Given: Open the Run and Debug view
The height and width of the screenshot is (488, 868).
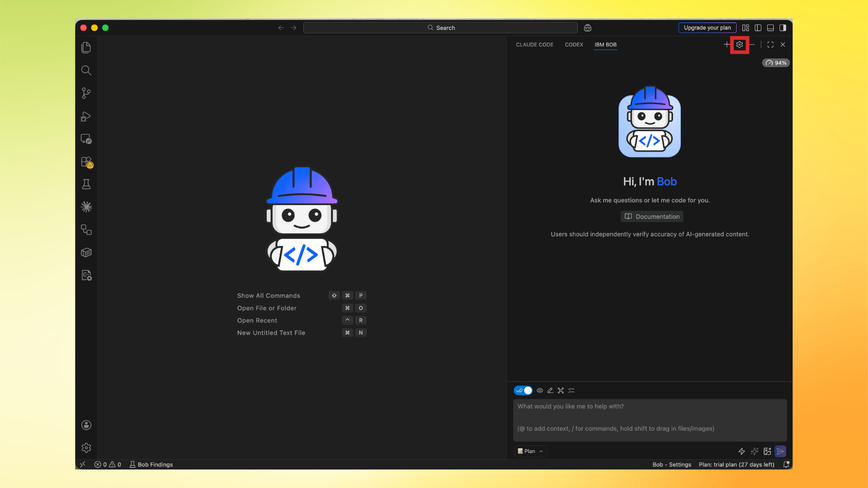Looking at the screenshot, I should [x=86, y=116].
